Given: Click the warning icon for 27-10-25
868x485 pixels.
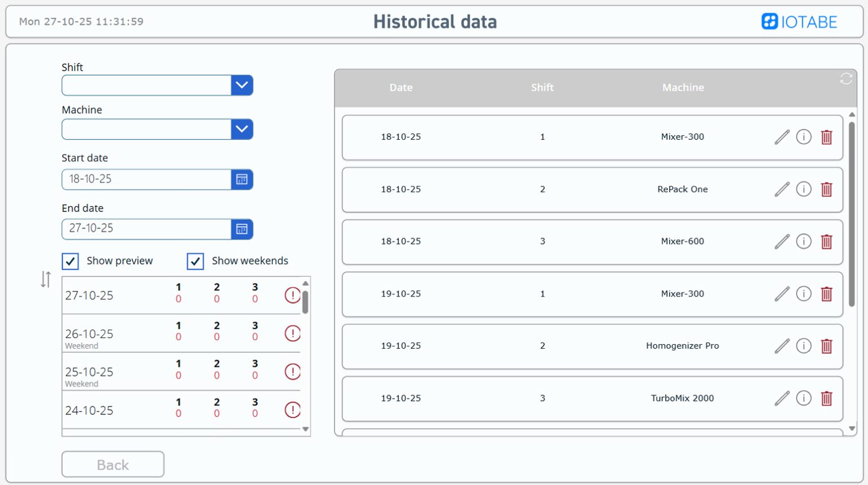Looking at the screenshot, I should [292, 295].
